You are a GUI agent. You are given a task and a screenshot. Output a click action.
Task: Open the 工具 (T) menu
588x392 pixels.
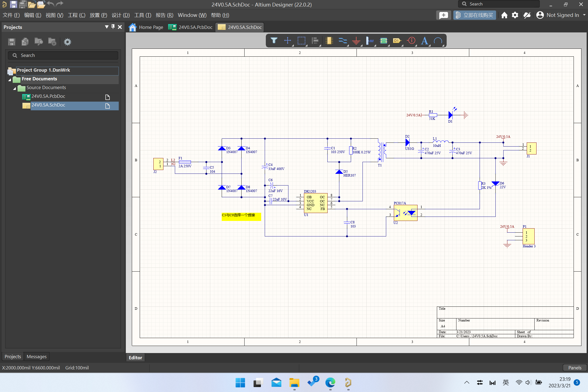(x=143, y=15)
